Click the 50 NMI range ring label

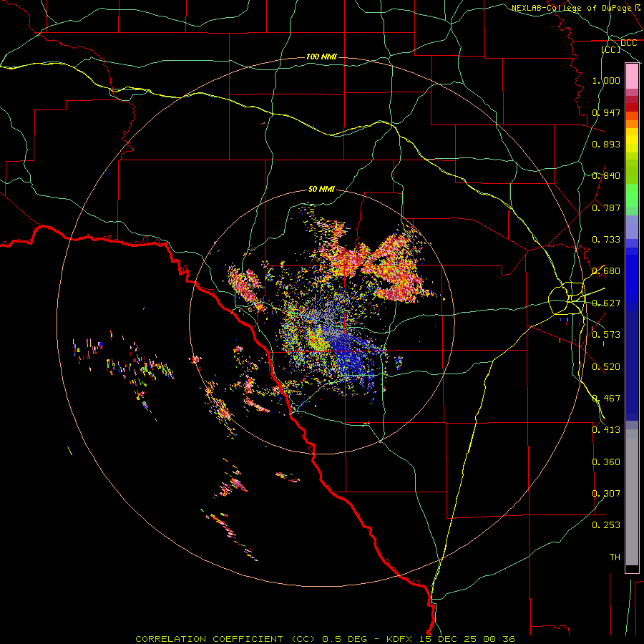321,189
